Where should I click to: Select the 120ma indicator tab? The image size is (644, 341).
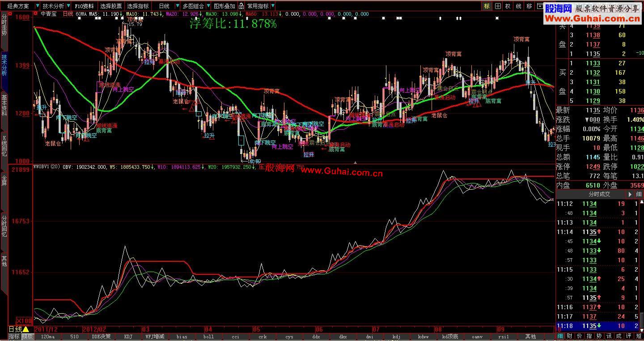47,337
